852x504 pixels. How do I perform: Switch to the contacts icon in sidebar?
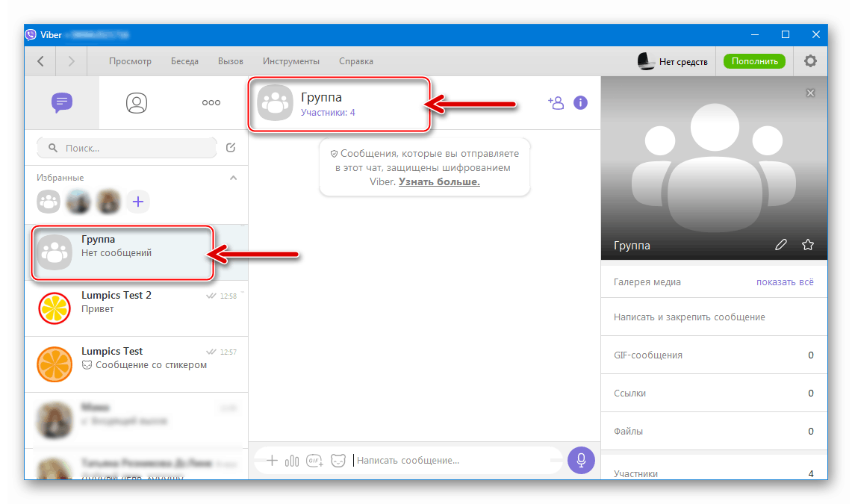click(137, 103)
